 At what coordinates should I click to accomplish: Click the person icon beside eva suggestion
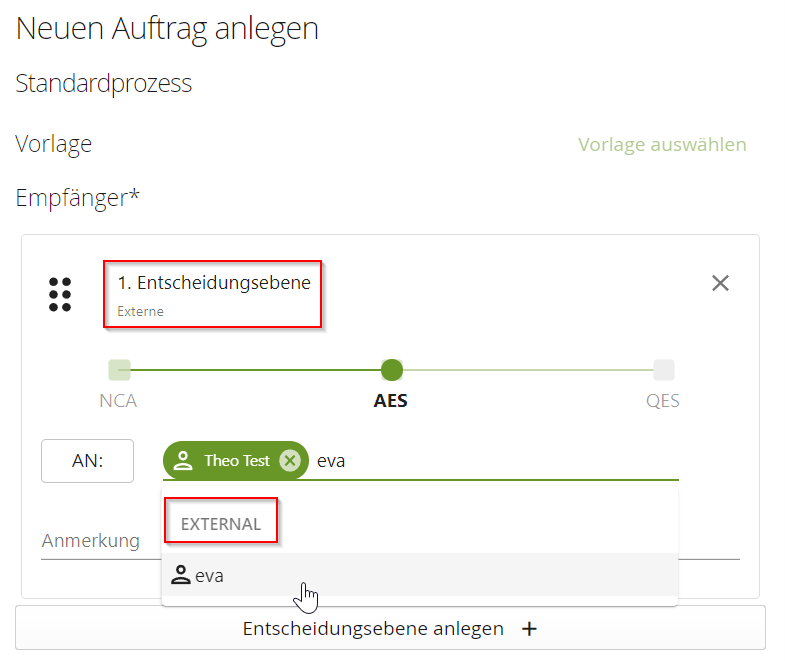[180, 576]
